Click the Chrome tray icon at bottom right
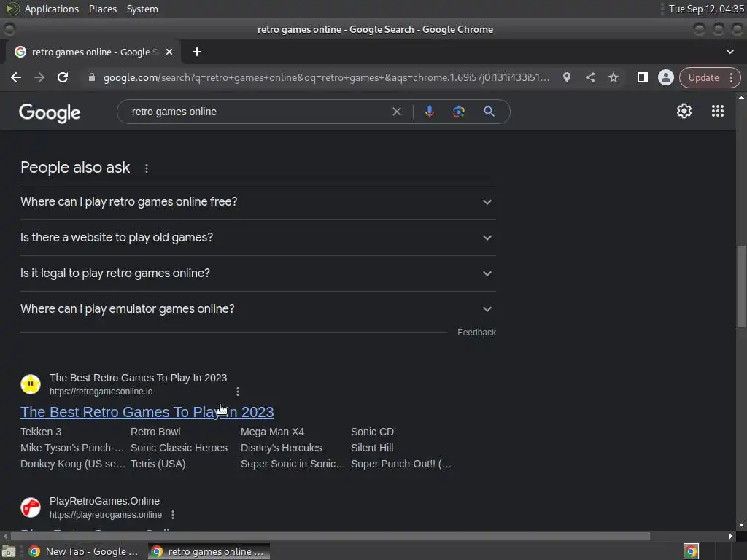Image resolution: width=747 pixels, height=560 pixels. tap(691, 551)
